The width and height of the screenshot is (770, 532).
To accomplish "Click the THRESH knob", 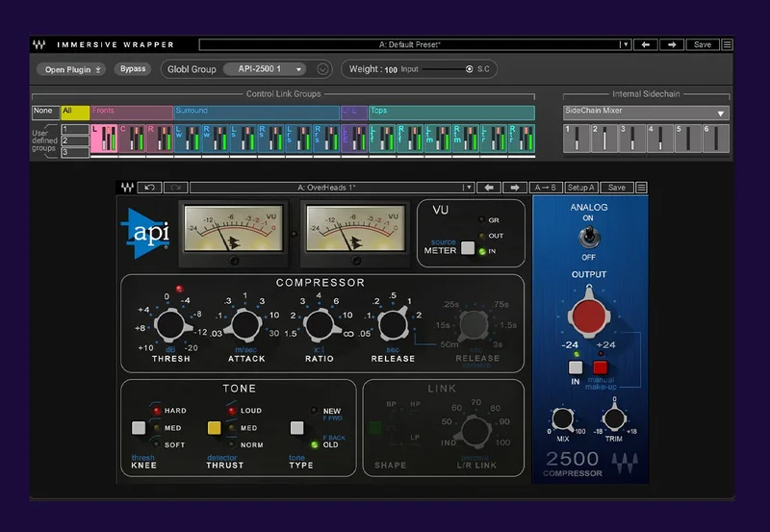I will coord(170,325).
